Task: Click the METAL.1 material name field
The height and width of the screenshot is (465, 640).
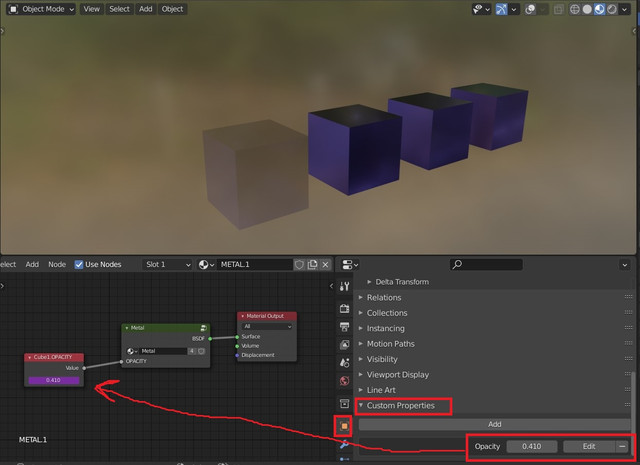Action: coord(255,265)
